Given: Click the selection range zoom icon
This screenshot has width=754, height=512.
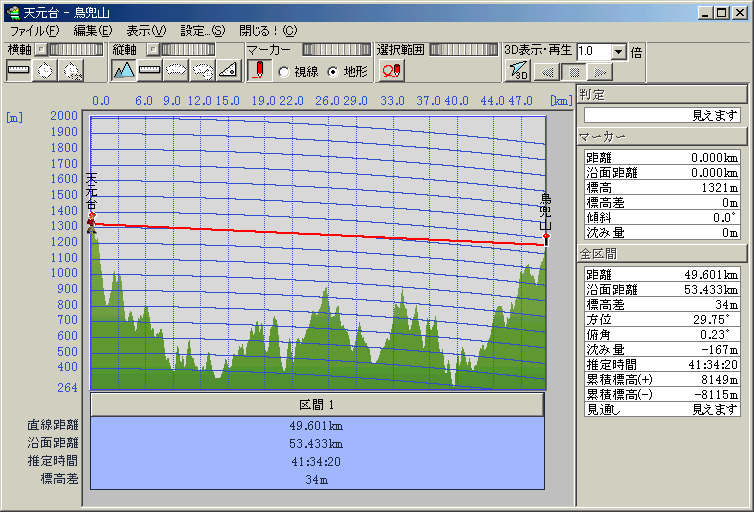Looking at the screenshot, I should [x=392, y=71].
